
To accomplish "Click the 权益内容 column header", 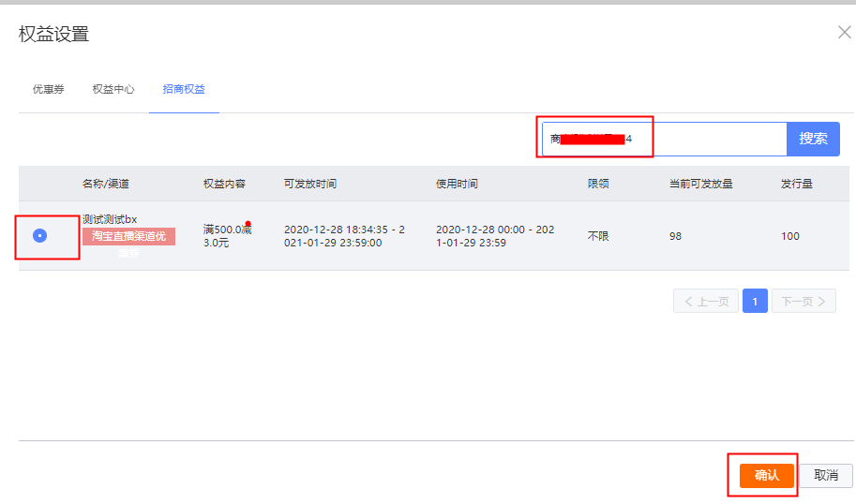I will [224, 184].
